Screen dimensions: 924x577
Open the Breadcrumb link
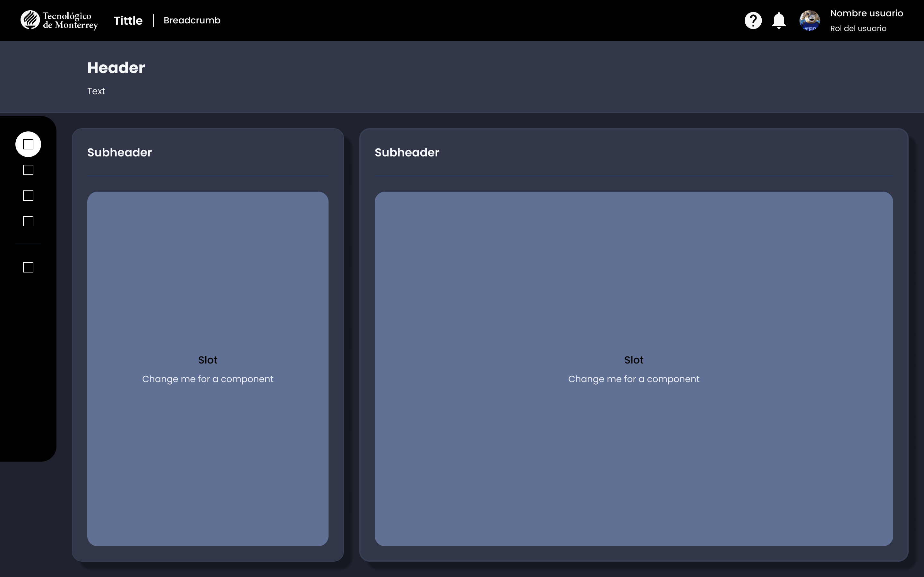[x=192, y=20]
